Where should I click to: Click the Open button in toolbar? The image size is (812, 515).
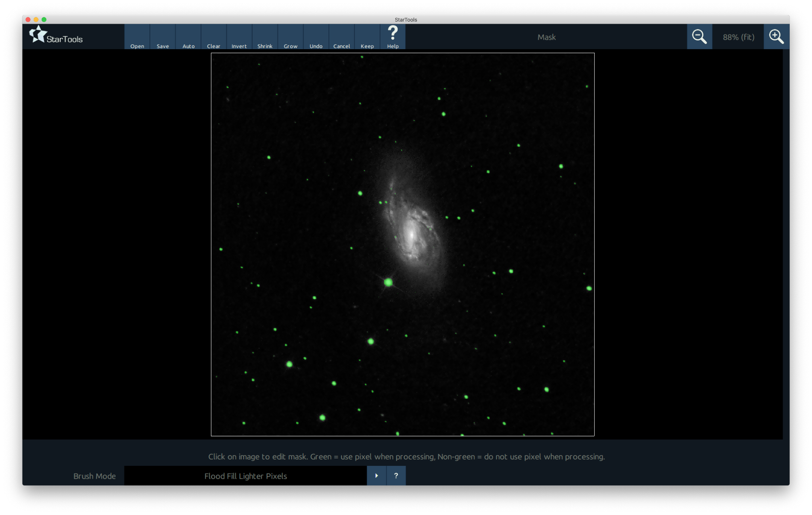point(137,37)
